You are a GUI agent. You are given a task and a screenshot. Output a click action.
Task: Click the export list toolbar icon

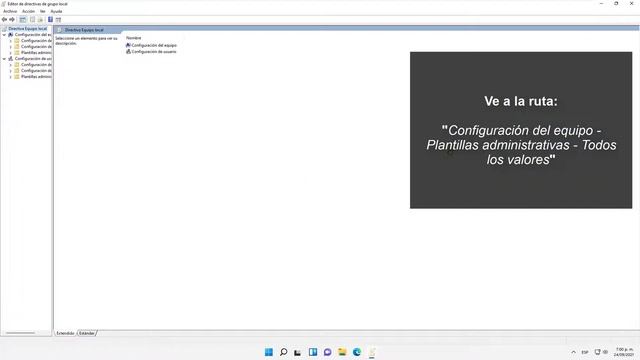pyautogui.click(x=40, y=20)
